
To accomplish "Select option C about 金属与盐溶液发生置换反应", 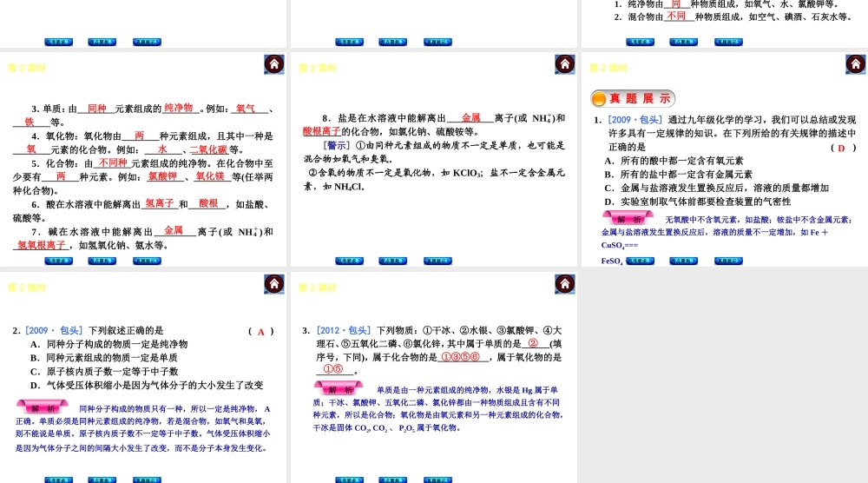I will click(716, 189).
